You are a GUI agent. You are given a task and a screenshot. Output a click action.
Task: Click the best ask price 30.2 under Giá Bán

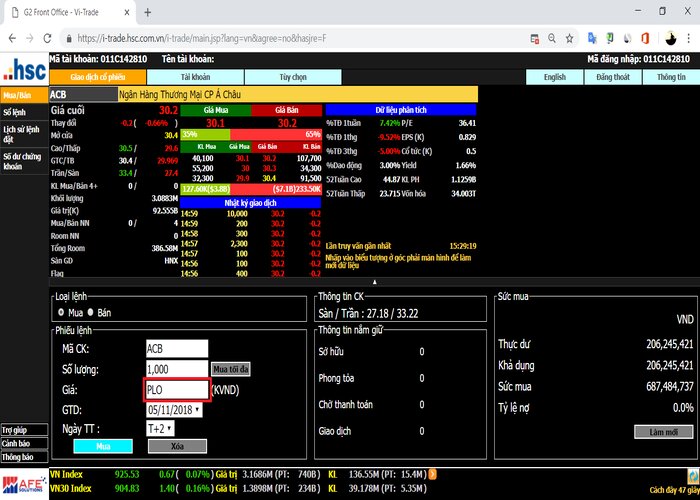[x=287, y=123]
